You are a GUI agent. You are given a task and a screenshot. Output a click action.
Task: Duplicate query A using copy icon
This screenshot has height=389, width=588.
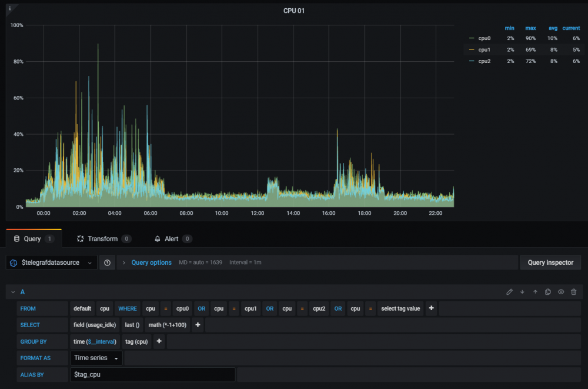(x=548, y=292)
